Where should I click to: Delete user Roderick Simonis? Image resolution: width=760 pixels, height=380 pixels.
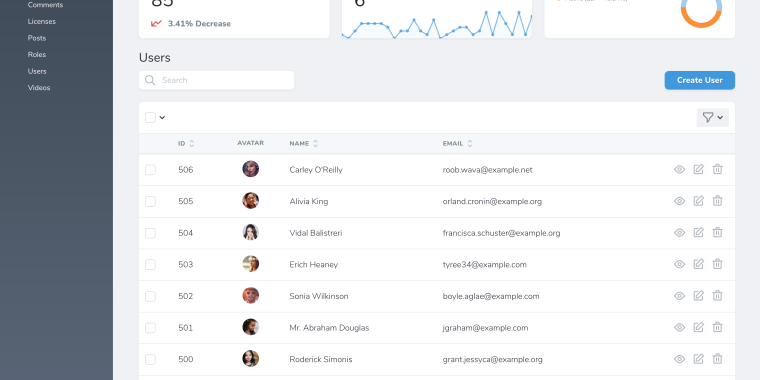(x=717, y=359)
